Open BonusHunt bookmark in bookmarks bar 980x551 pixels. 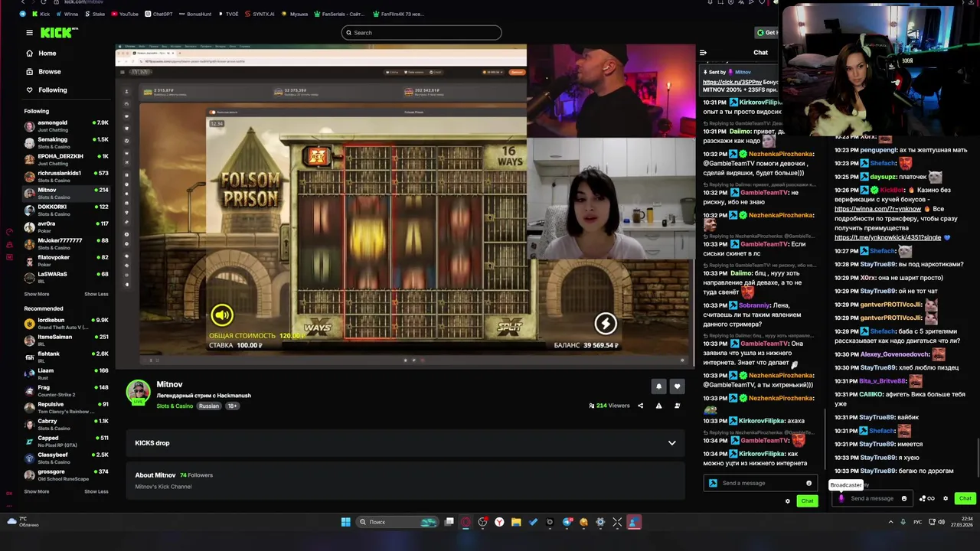194,14
